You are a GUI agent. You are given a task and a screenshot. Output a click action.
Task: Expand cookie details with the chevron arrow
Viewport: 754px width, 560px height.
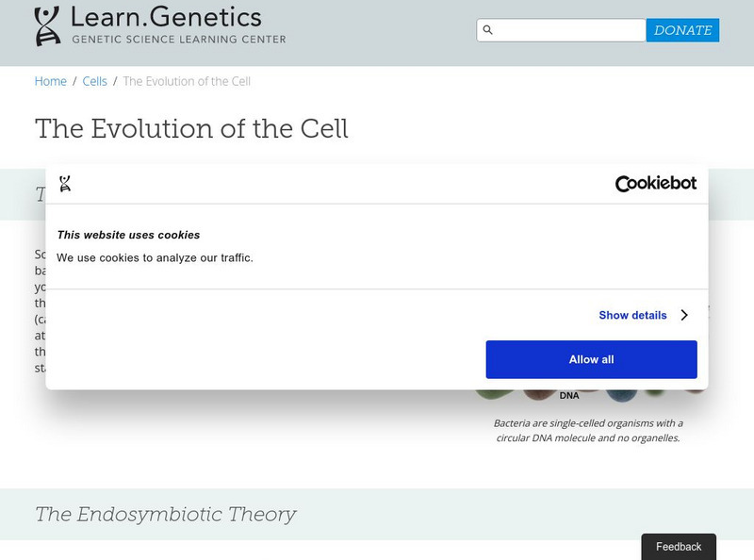pyautogui.click(x=684, y=315)
